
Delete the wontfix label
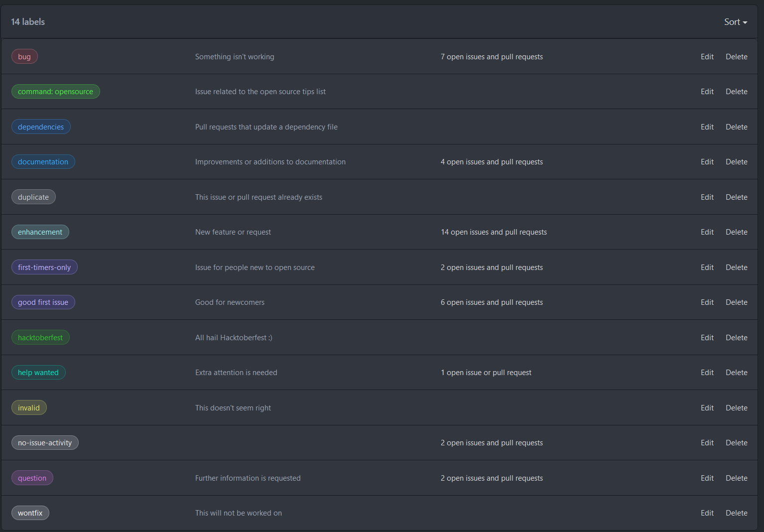pos(737,513)
